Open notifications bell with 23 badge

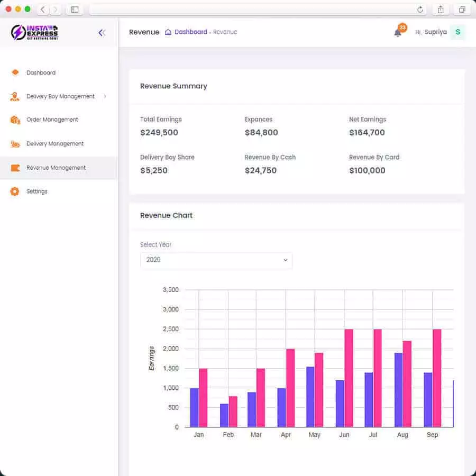(x=398, y=32)
